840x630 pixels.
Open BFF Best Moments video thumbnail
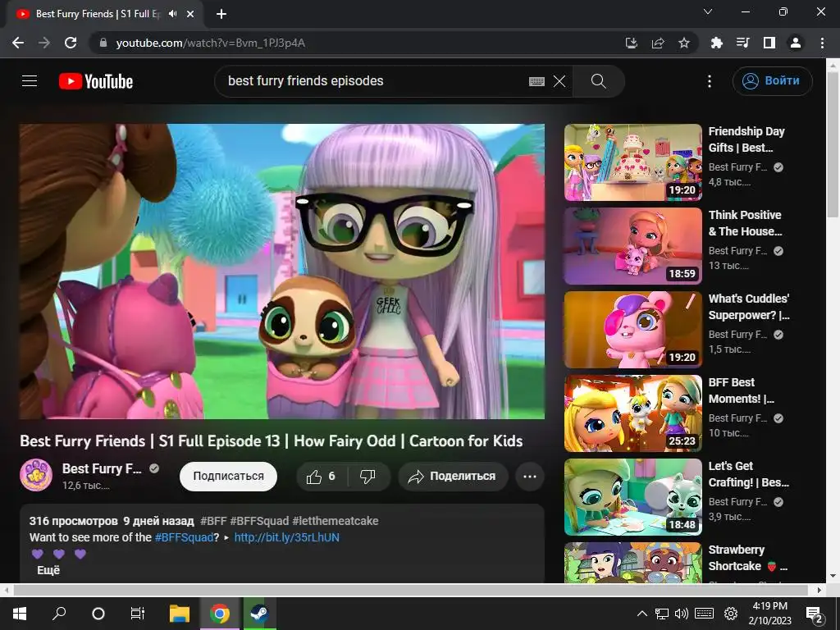click(632, 413)
